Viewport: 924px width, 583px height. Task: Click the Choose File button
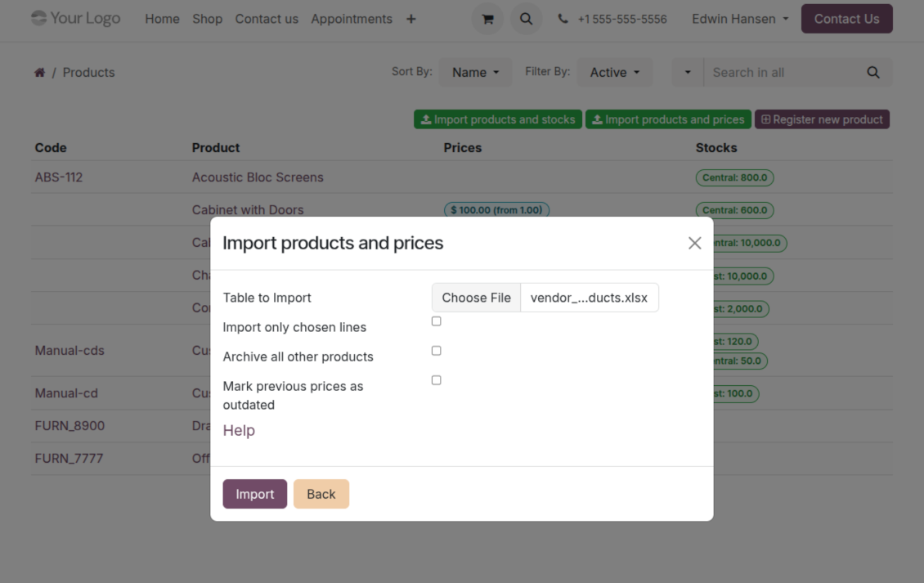click(476, 298)
